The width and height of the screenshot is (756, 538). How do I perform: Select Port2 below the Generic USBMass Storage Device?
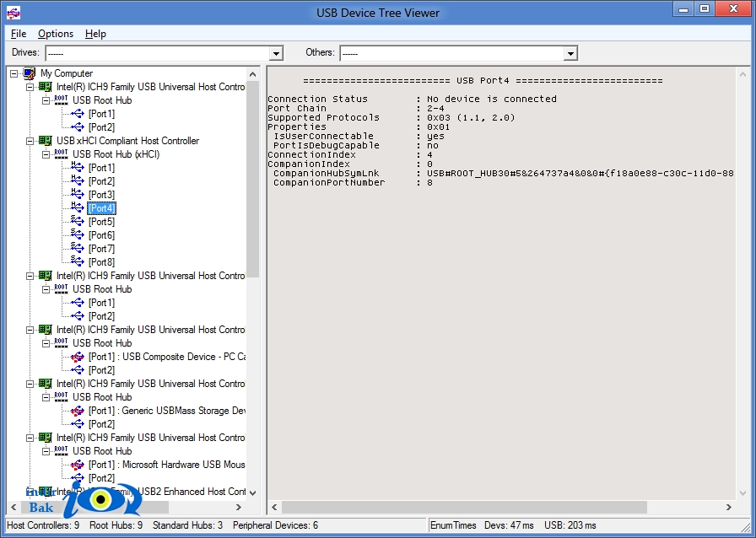point(102,424)
